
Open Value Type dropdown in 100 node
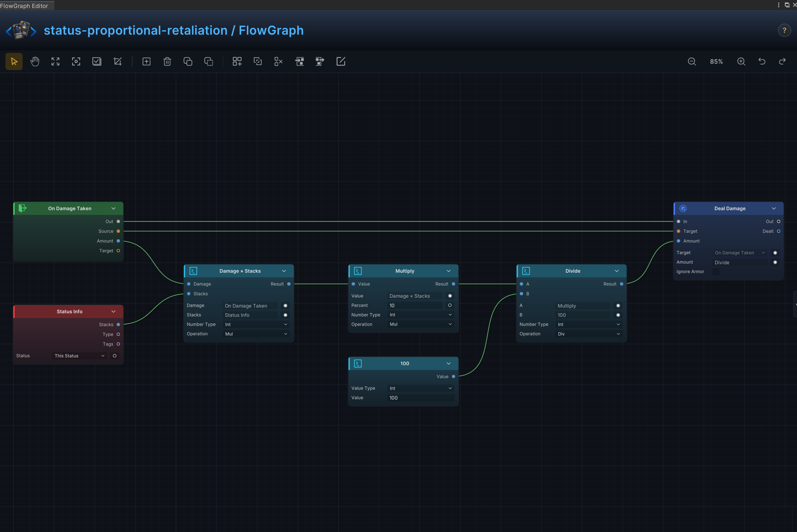(421, 388)
